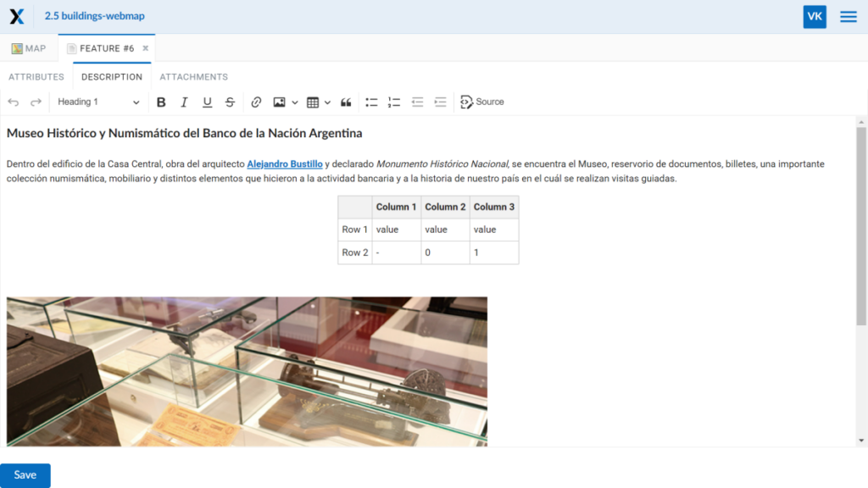Select the Column 1 header cell
This screenshot has width=868, height=488.
click(397, 207)
